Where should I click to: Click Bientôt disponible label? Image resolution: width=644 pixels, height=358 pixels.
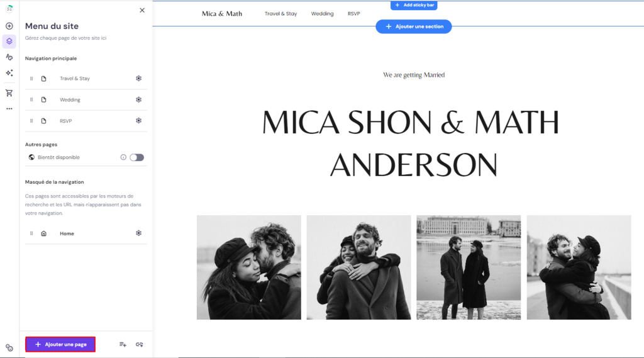(x=58, y=157)
